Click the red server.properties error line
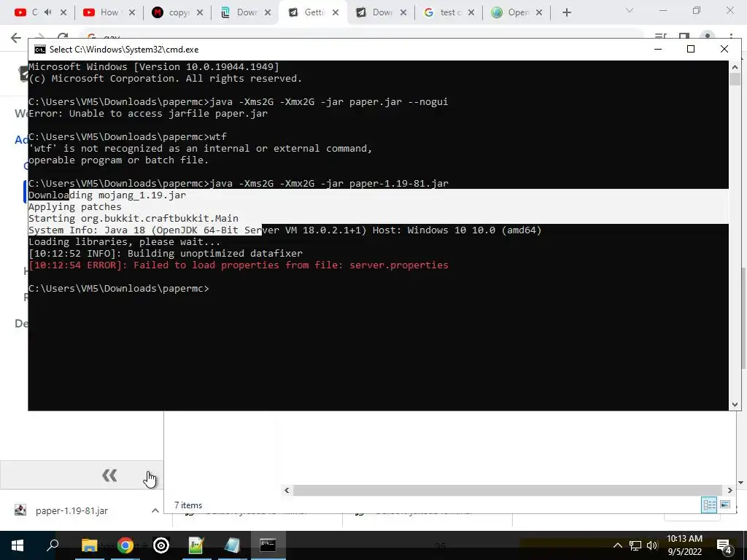Viewport: 747px width, 560px height. click(x=239, y=265)
